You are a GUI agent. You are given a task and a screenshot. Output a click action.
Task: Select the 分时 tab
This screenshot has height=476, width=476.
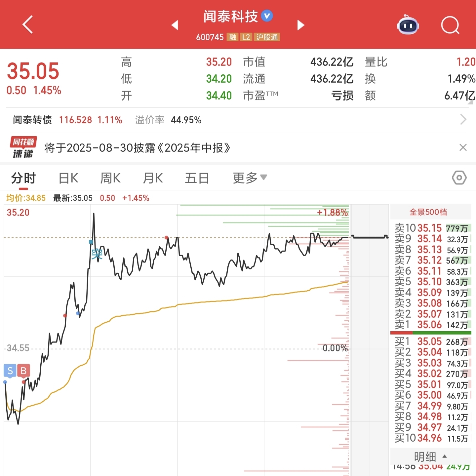(x=23, y=178)
